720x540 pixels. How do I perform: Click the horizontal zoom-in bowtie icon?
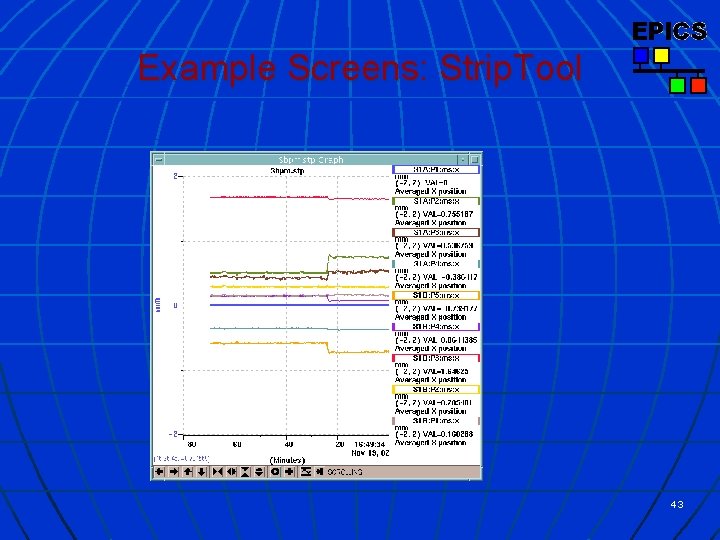(x=218, y=472)
